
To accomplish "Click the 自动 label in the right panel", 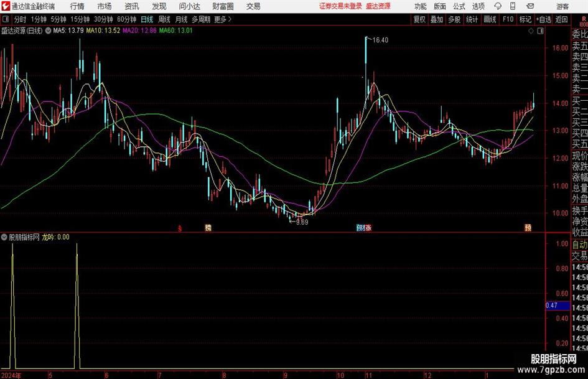I will pos(580,245).
